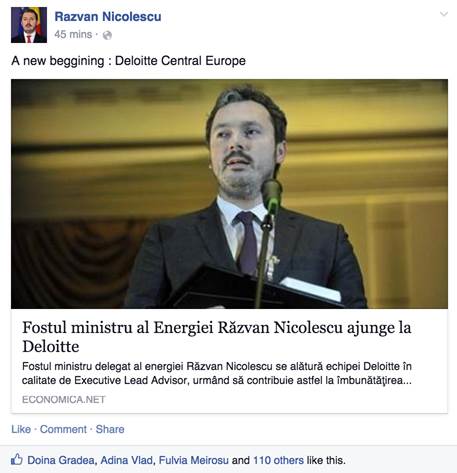Show the 110 others who liked

click(x=278, y=460)
